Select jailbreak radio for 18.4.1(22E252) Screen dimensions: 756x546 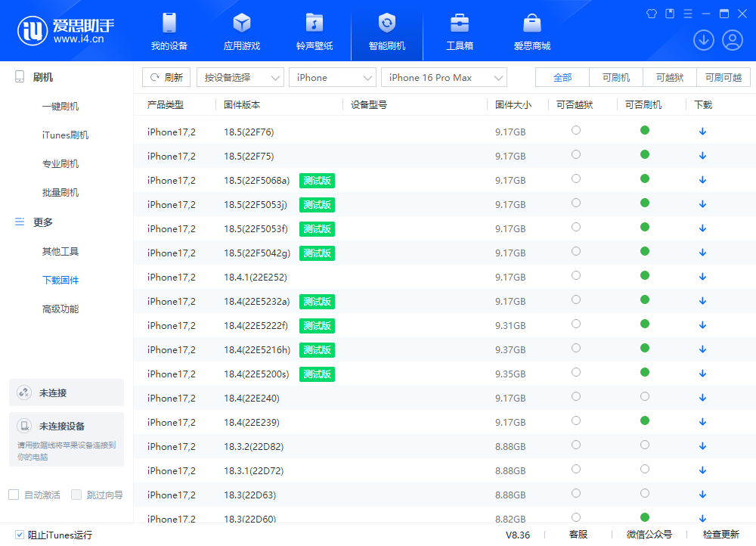click(x=575, y=275)
